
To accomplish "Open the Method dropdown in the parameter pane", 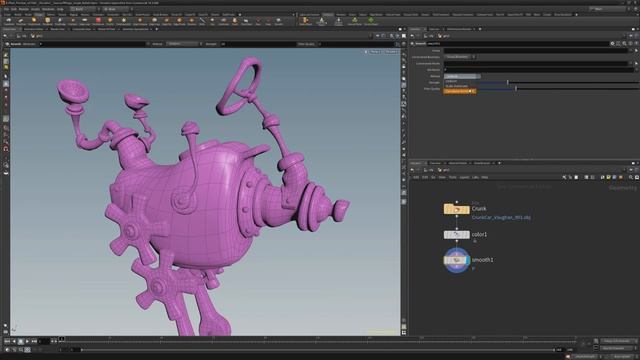I will (x=462, y=76).
